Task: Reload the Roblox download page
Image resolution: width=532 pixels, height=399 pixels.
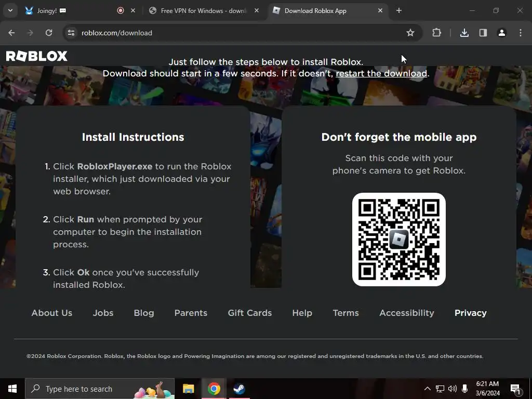Action: tap(49, 33)
